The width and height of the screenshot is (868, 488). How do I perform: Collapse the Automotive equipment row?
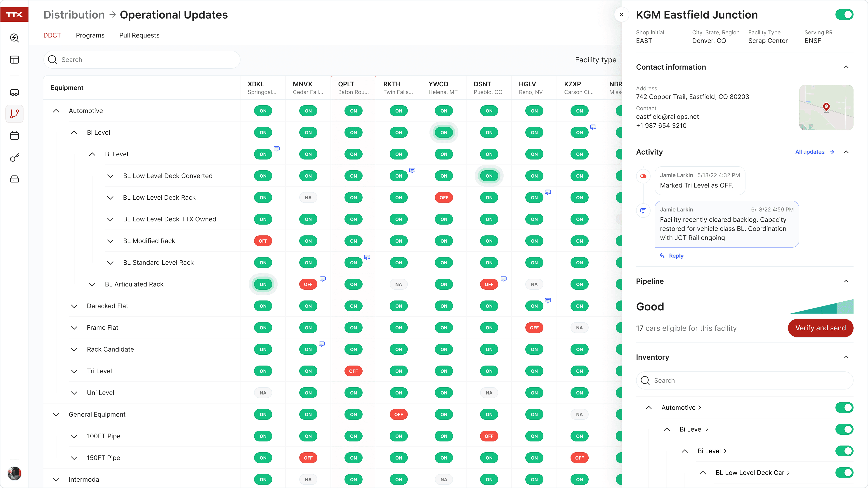click(56, 111)
